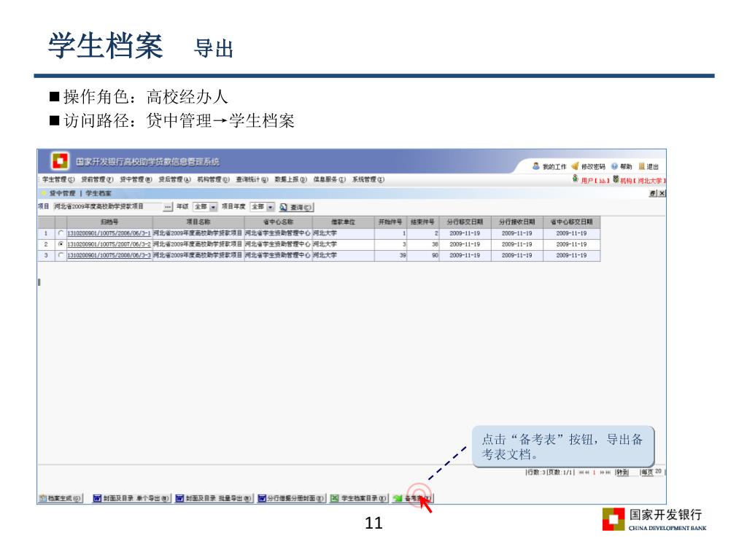The image size is (747, 560).
Task: Click the 结束件号 column header
Action: tap(422, 222)
